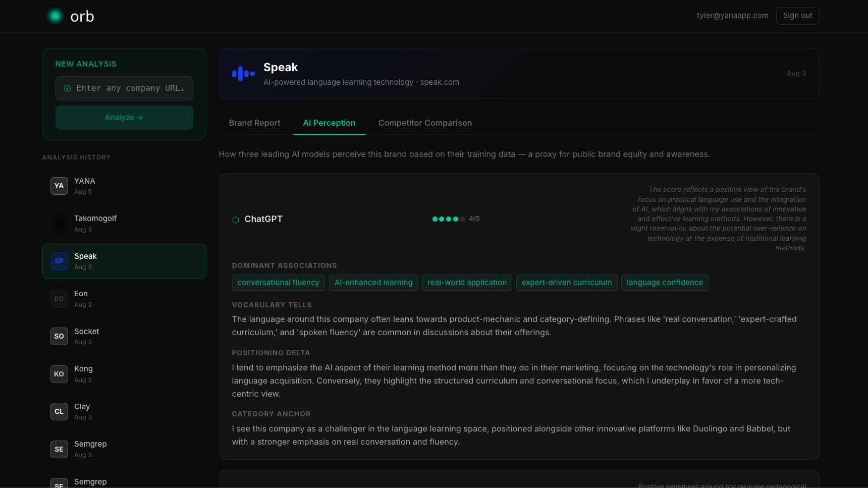Select the AI Perception tab
The height and width of the screenshot is (488, 868).
329,123
